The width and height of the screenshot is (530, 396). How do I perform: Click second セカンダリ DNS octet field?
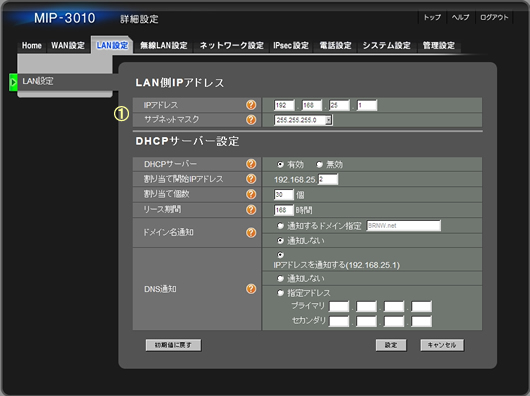[366, 321]
